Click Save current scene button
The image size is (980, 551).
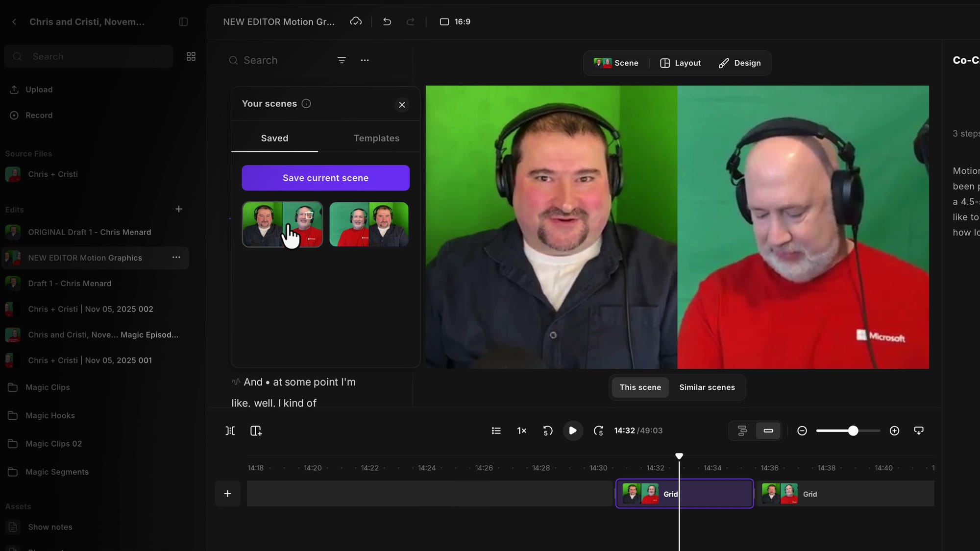pos(325,178)
